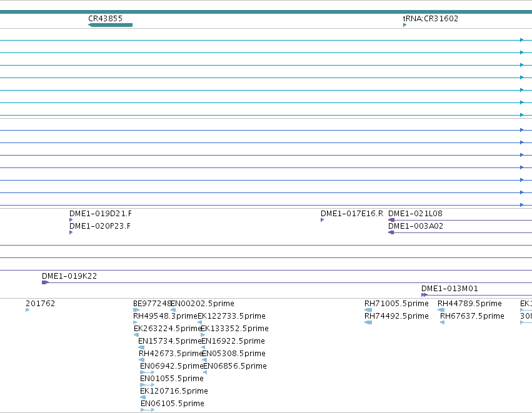Select the RH74492.5prime label
The height and width of the screenshot is (413, 532).
click(396, 316)
